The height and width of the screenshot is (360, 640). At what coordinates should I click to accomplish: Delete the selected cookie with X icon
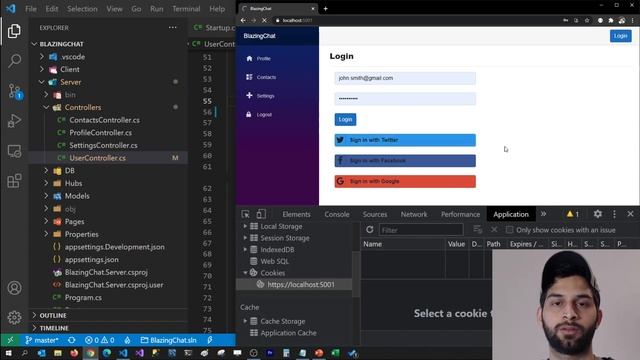(494, 229)
